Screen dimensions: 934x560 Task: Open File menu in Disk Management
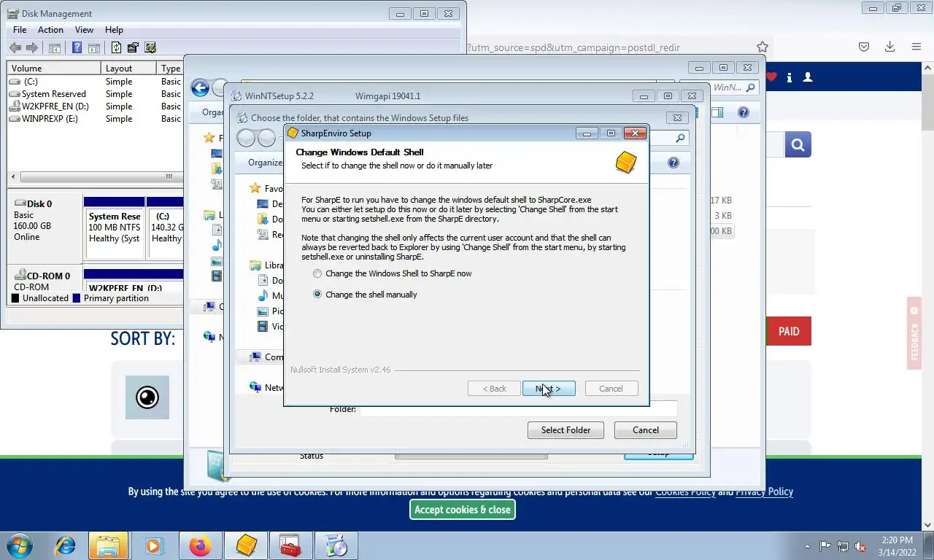click(x=20, y=30)
